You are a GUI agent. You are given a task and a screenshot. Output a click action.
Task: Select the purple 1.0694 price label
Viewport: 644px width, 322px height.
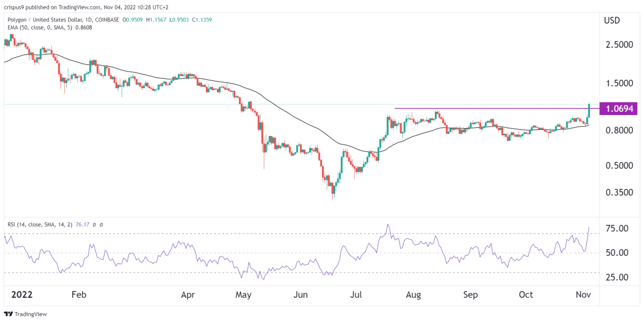[618, 109]
